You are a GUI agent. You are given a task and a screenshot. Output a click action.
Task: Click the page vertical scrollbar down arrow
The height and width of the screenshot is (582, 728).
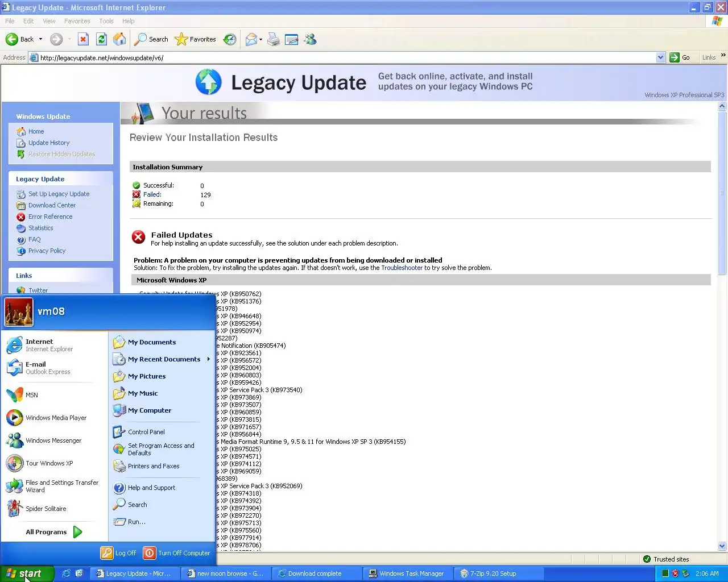click(722, 546)
